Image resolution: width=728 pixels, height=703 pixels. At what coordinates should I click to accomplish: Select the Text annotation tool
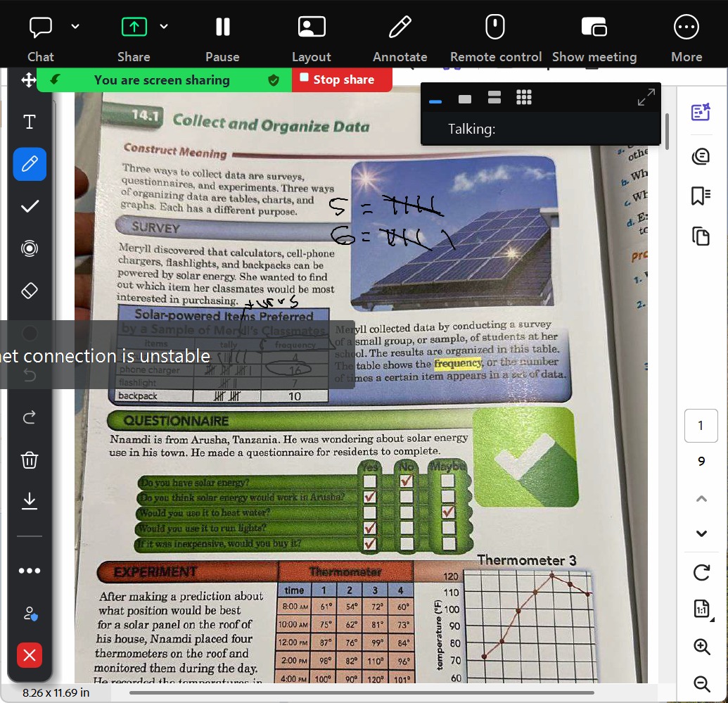coord(30,122)
